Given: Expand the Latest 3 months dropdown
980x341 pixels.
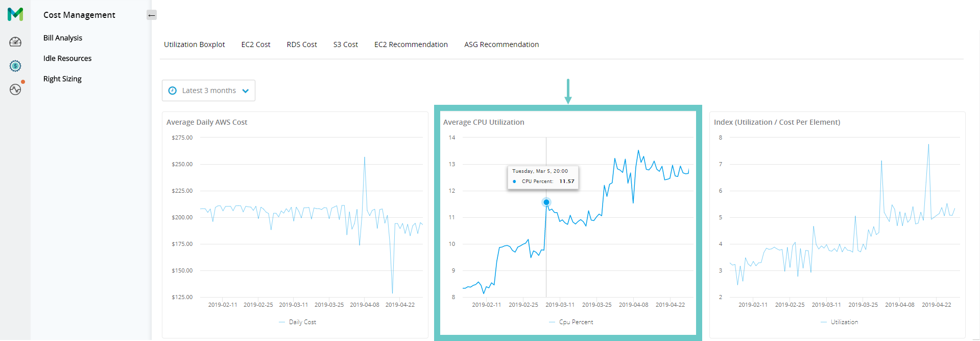Looking at the screenshot, I should tap(208, 90).
